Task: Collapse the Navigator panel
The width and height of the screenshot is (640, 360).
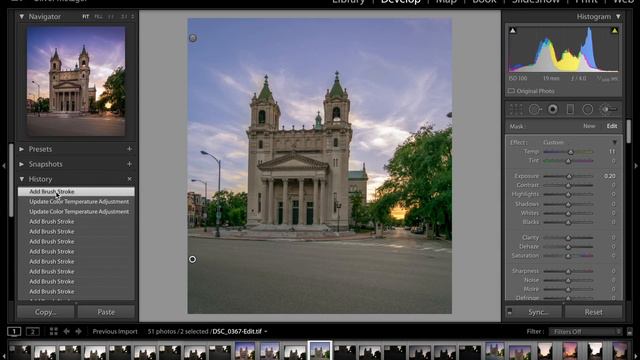Action: coord(22,17)
